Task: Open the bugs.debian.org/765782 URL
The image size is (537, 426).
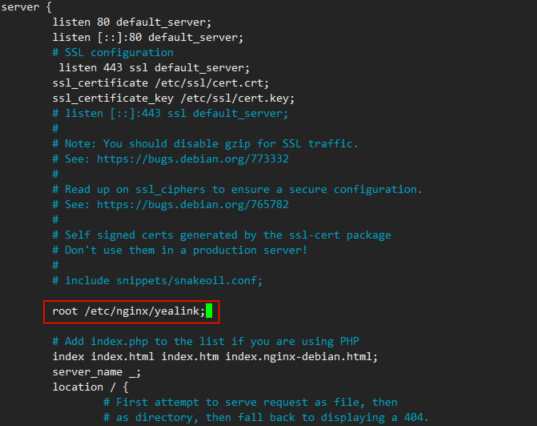Action: coord(193,205)
